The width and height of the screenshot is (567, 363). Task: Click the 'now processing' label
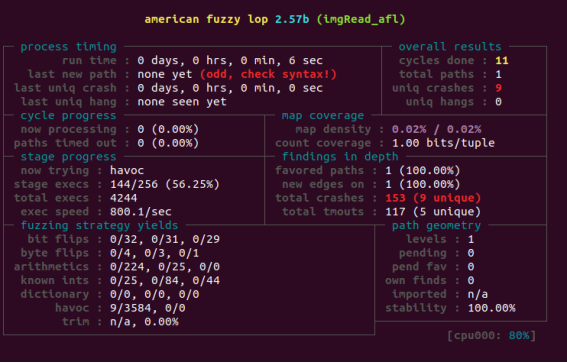point(68,129)
